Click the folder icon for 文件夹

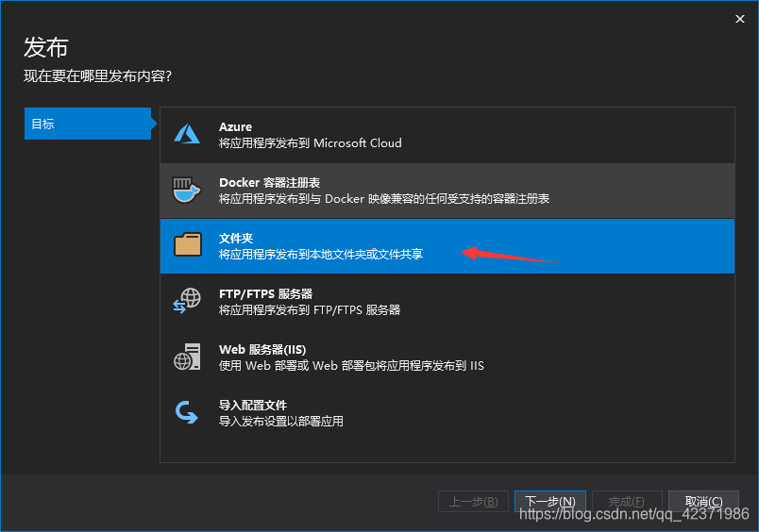click(188, 244)
